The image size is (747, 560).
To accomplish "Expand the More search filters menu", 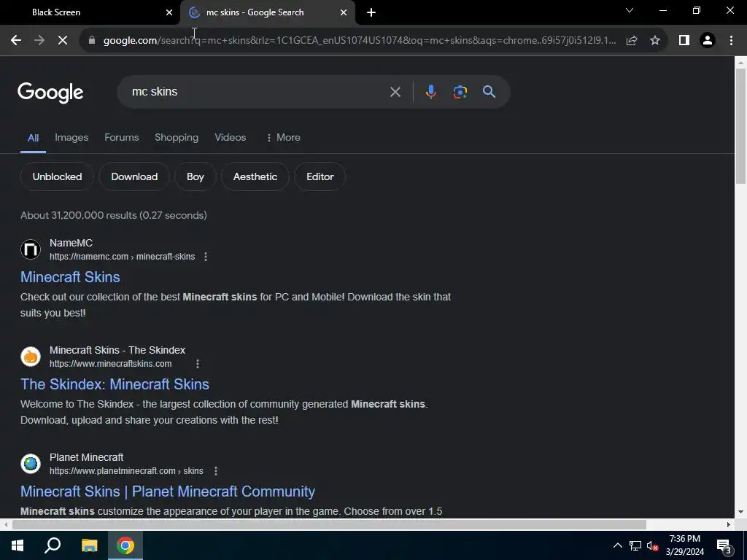I will (283, 138).
